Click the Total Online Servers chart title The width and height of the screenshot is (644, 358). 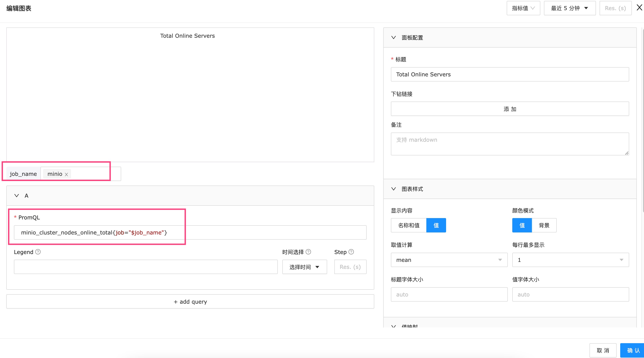click(x=188, y=36)
